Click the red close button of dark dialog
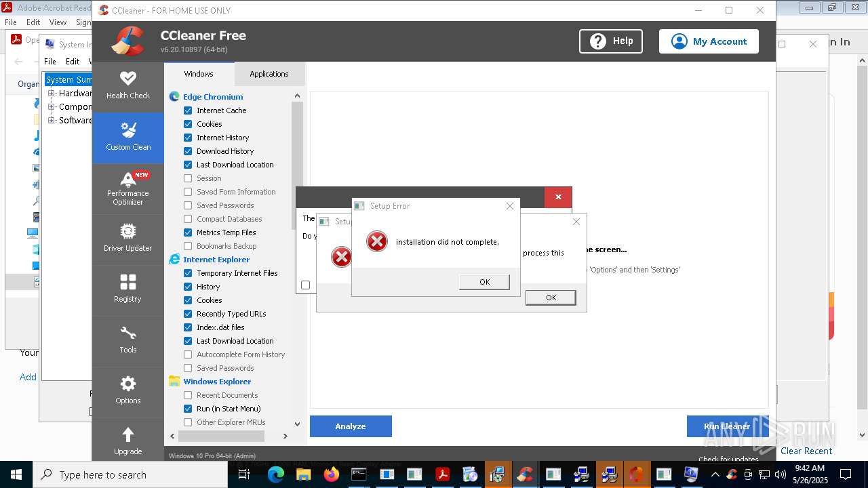 tap(558, 197)
